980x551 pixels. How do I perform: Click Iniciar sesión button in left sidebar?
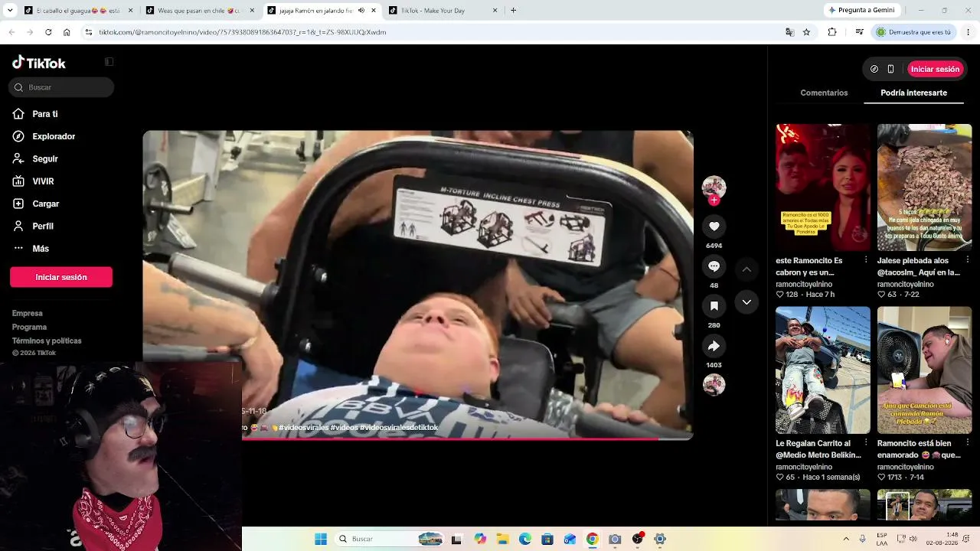point(61,277)
